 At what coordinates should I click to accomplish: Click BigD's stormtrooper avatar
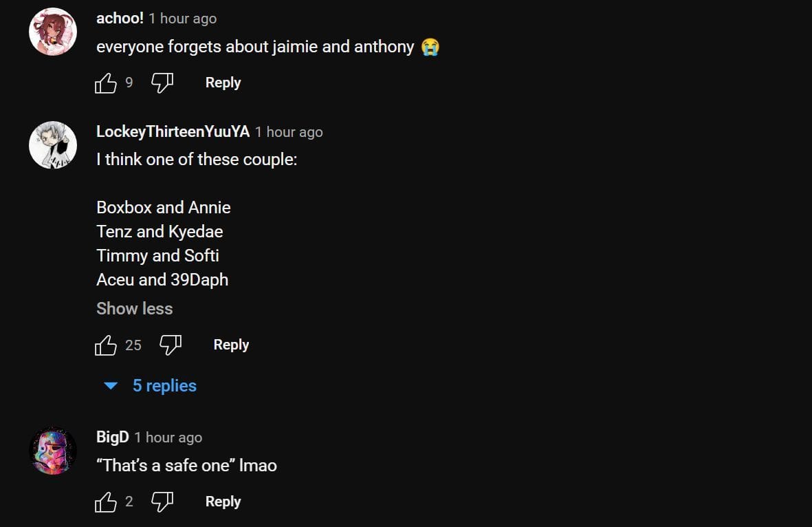click(53, 451)
